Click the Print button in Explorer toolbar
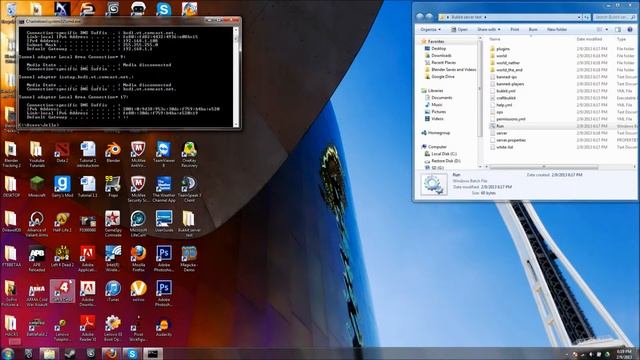This screenshot has height=360, width=640. (x=515, y=29)
